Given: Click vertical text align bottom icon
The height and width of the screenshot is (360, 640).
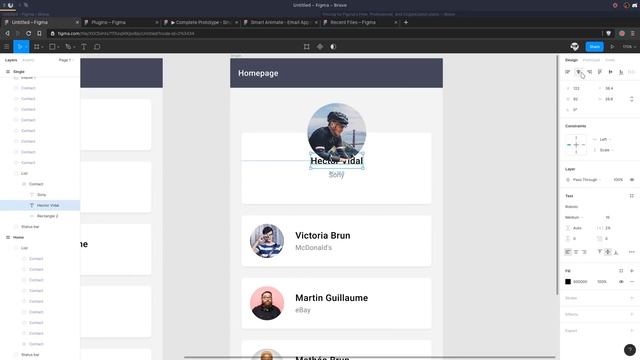Looking at the screenshot, I should 616,252.
